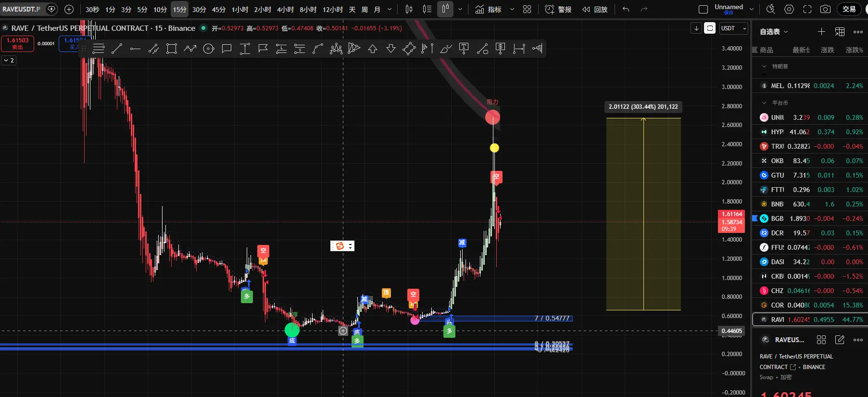This screenshot has width=868, height=397.
Task: Select the rectangle shape drawing tool
Action: 172,49
